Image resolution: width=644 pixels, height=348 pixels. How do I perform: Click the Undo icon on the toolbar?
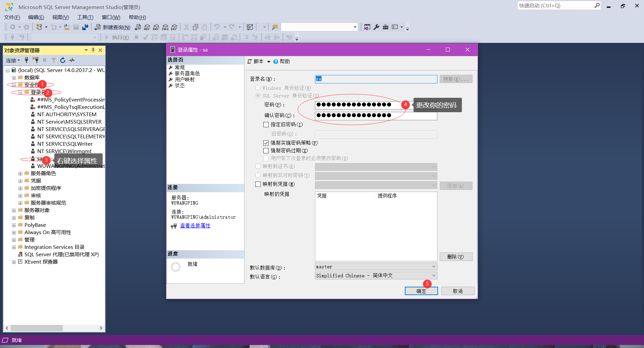pos(217,27)
